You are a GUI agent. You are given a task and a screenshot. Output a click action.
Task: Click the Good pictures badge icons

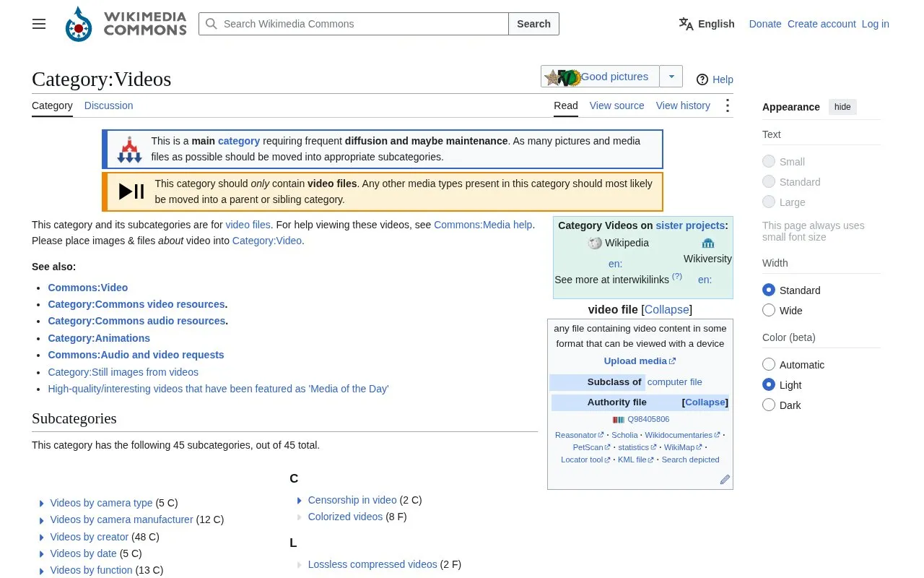(x=562, y=77)
